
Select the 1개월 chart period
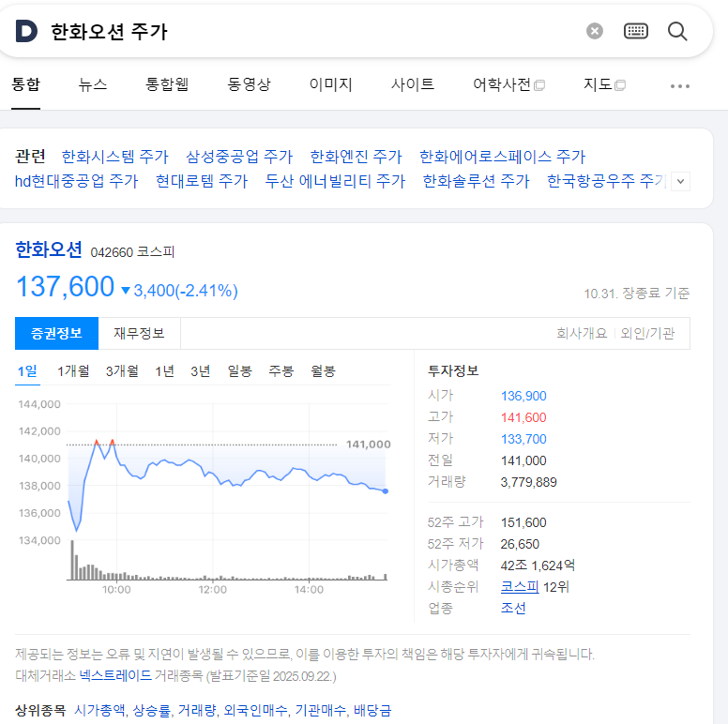[x=73, y=371]
